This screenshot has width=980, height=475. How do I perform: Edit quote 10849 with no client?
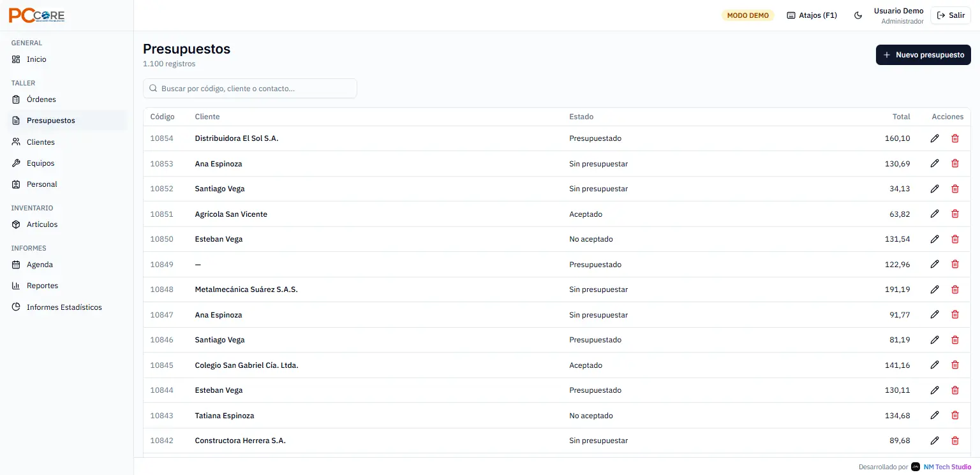(x=935, y=264)
